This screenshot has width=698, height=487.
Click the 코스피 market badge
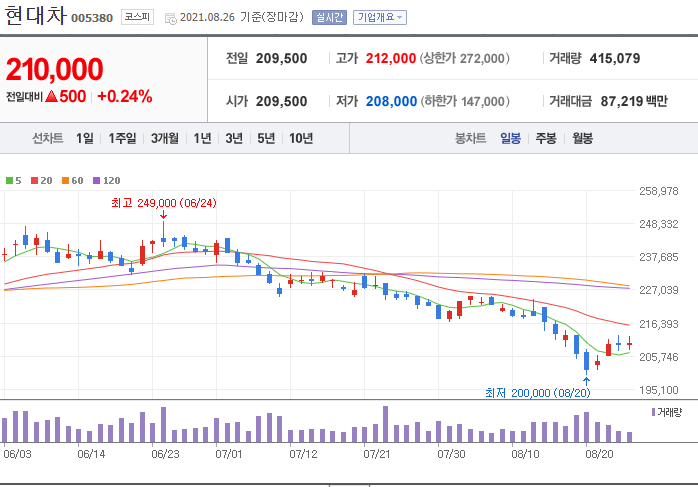point(137,17)
